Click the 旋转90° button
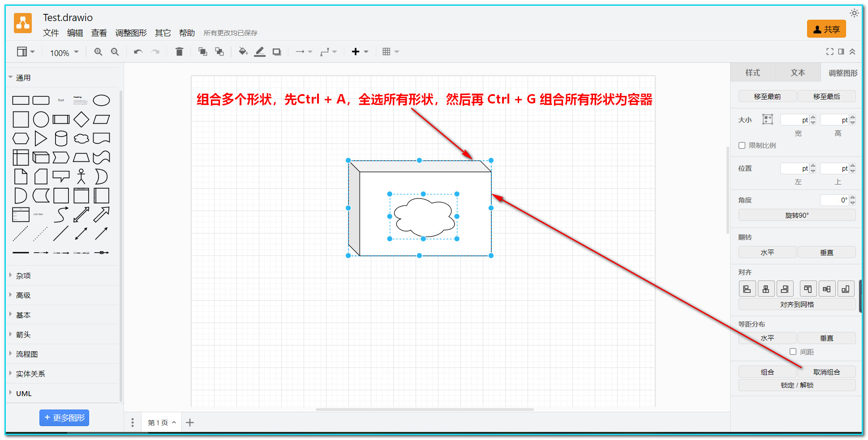Screen dimensions: 868x440 click(797, 215)
